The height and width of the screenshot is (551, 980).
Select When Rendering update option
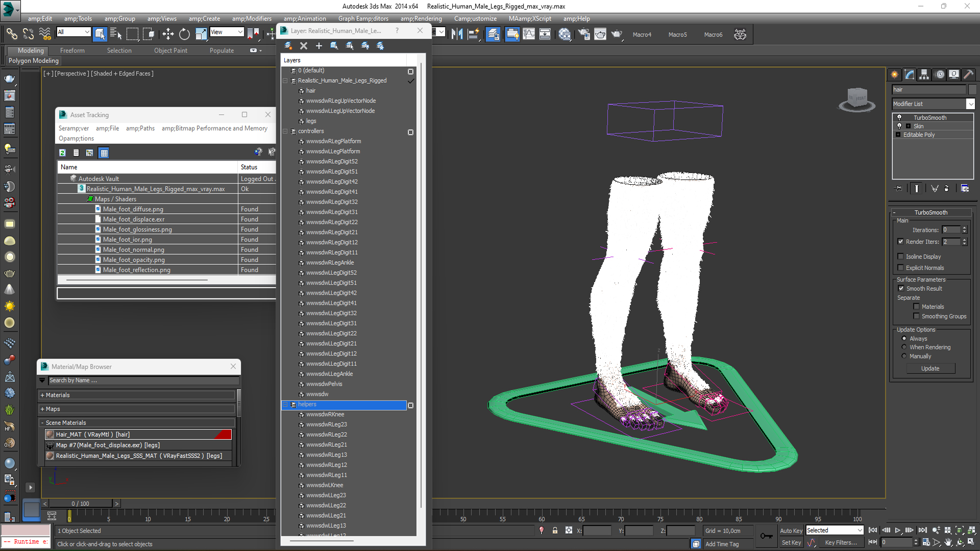click(904, 347)
